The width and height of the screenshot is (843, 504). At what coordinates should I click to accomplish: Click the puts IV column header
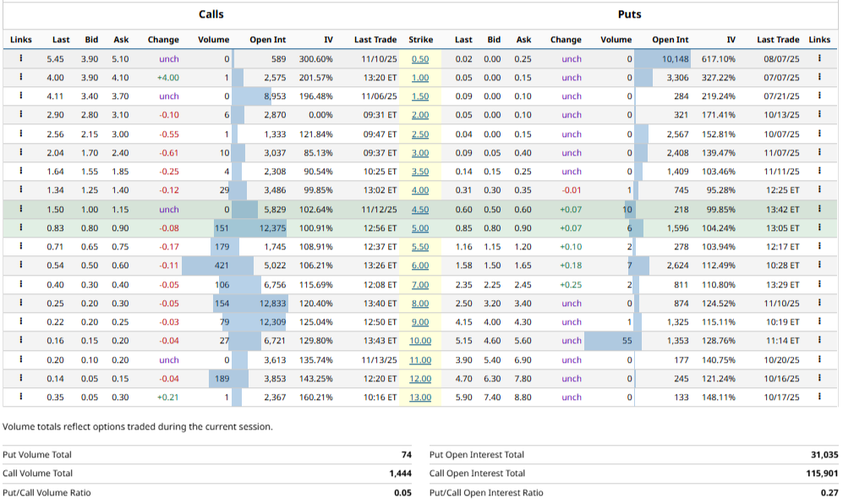tap(731, 40)
